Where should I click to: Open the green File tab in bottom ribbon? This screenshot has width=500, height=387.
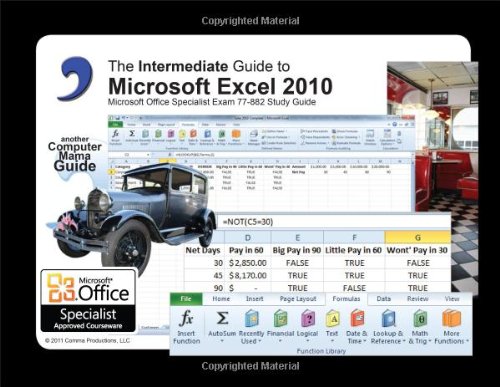point(186,299)
